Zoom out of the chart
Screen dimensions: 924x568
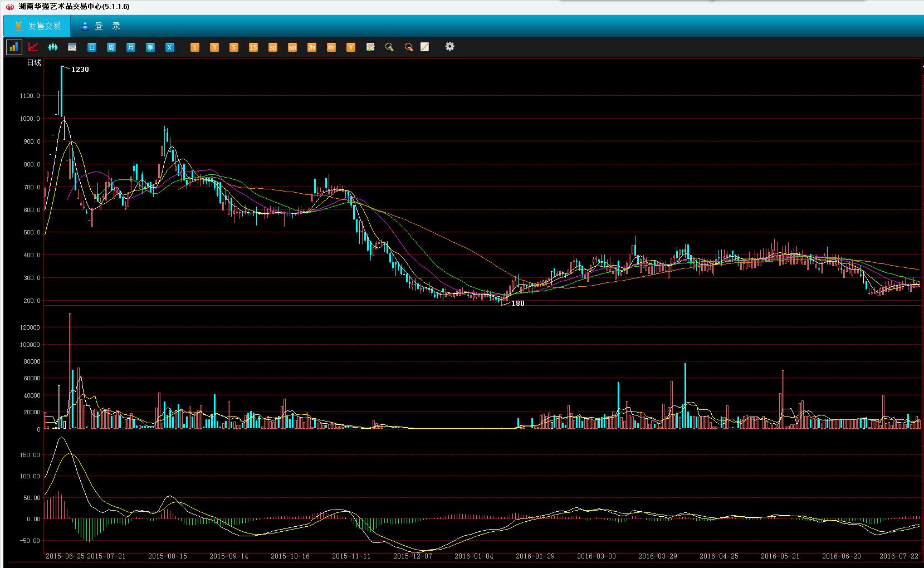point(409,47)
